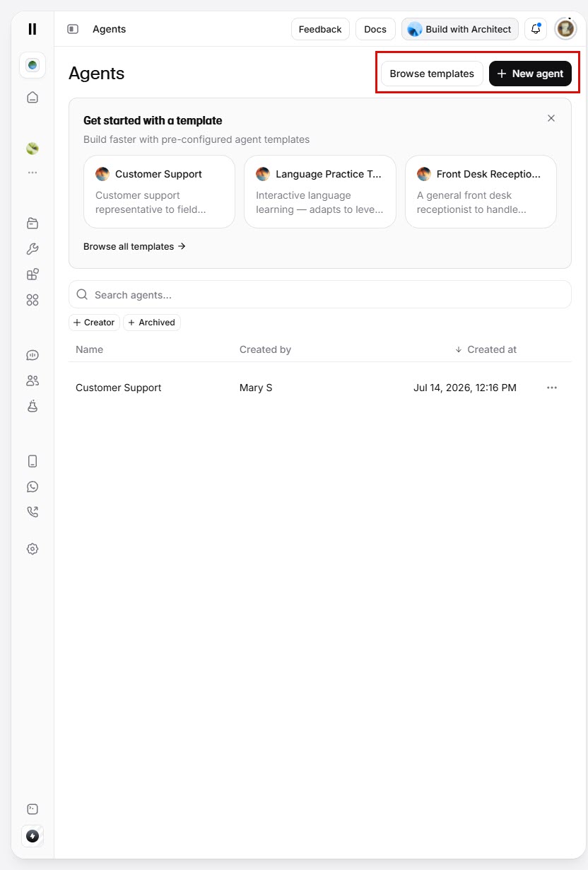Open the two-people users icon

tap(33, 381)
